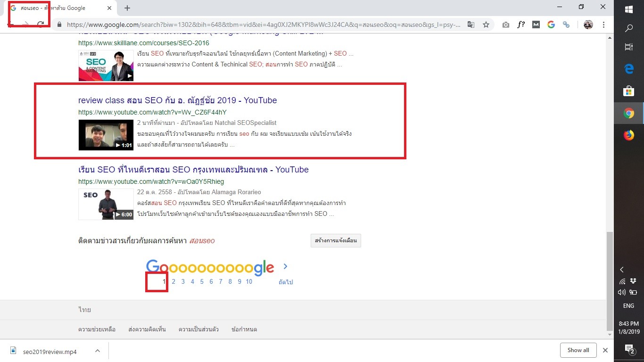Open the ส่งความคิดเห็น feedback footer link
Image resolution: width=644 pixels, height=362 pixels.
(147, 329)
